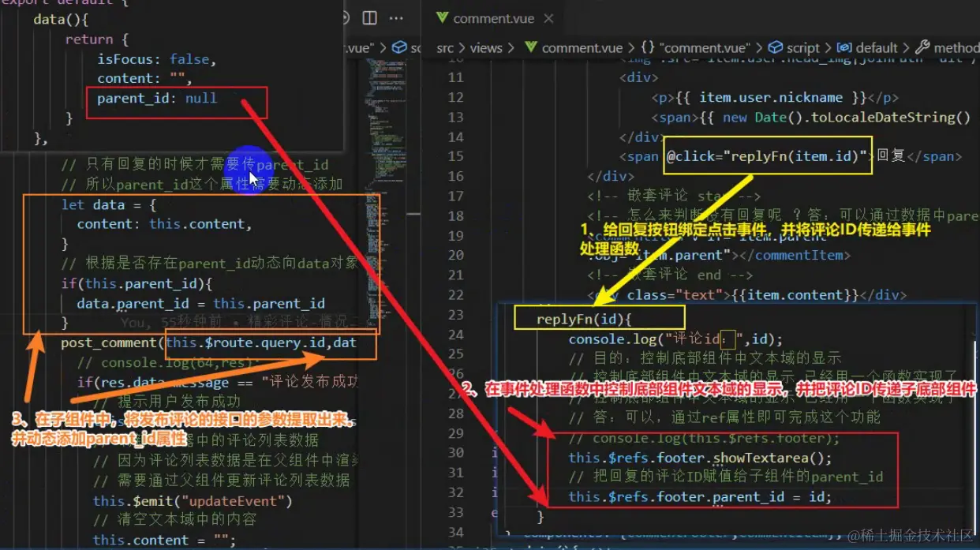
Task: Click line number 23 in right editor
Action: click(455, 315)
